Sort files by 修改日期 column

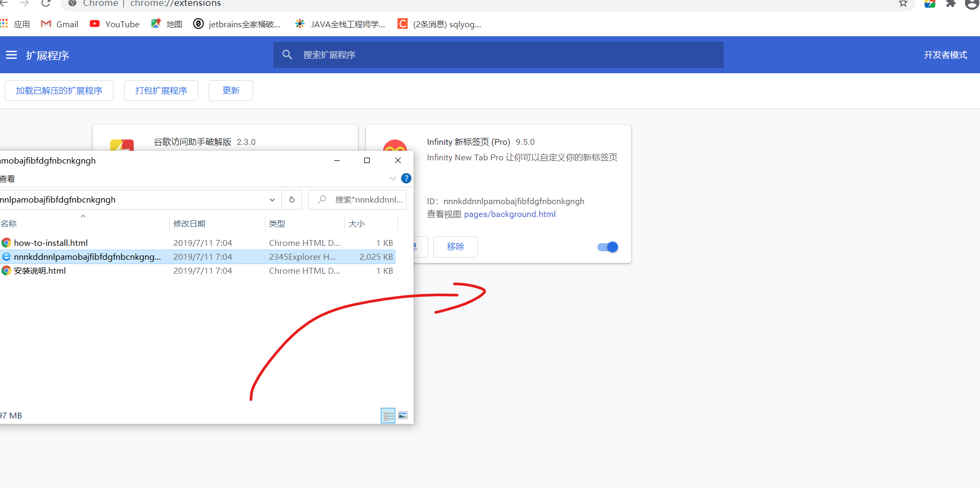click(217, 223)
